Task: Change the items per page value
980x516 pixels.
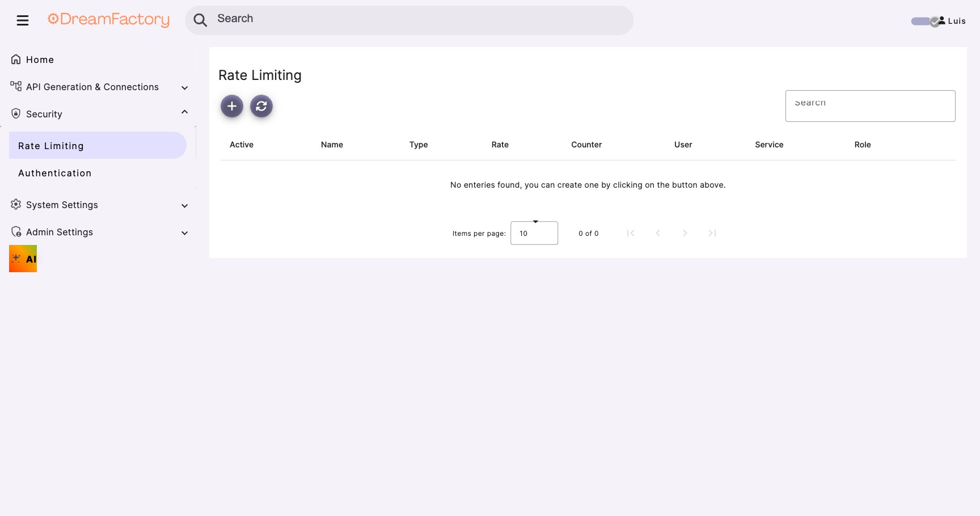Action: point(534,233)
